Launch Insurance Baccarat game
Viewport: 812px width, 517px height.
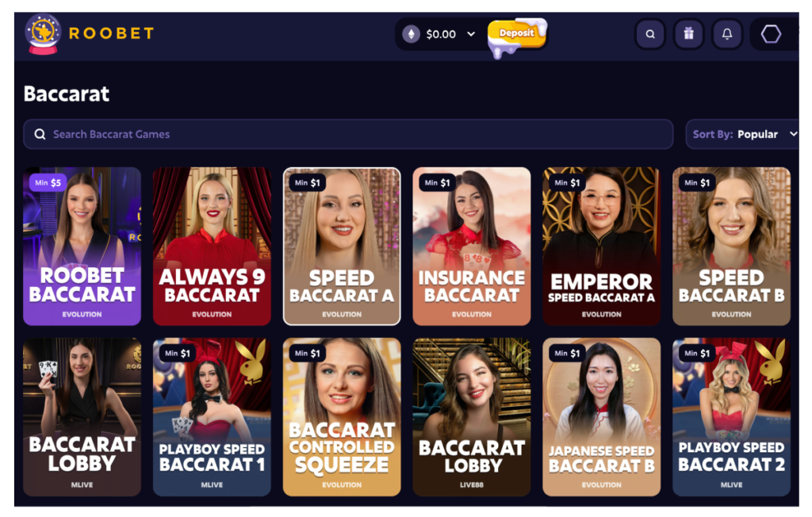(x=472, y=246)
